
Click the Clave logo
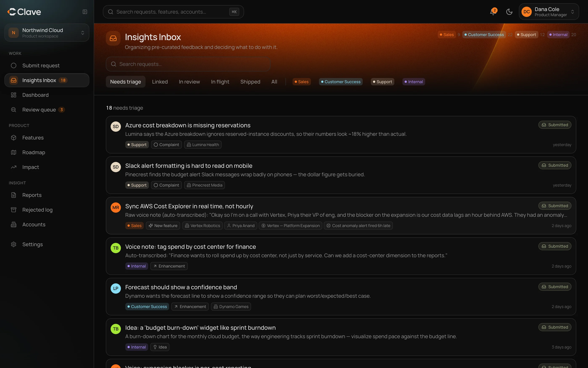click(x=24, y=12)
